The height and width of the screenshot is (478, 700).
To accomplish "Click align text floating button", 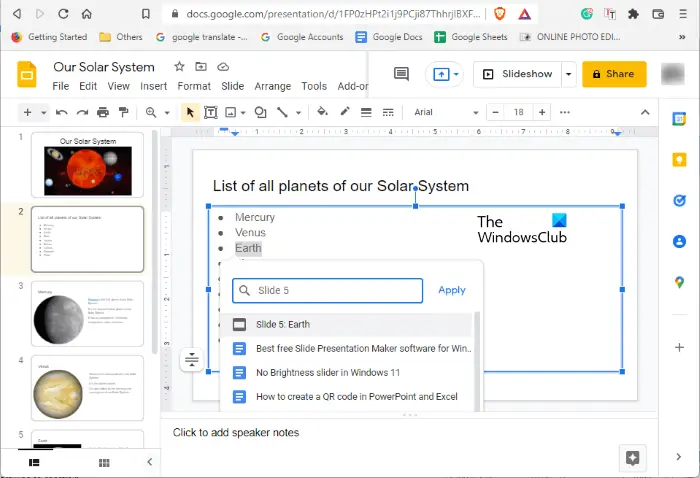I will pyautogui.click(x=192, y=359).
